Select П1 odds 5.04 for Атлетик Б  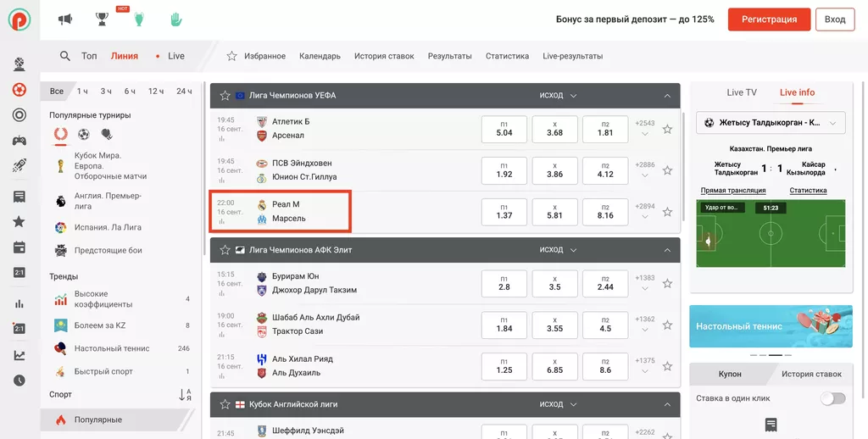504,129
